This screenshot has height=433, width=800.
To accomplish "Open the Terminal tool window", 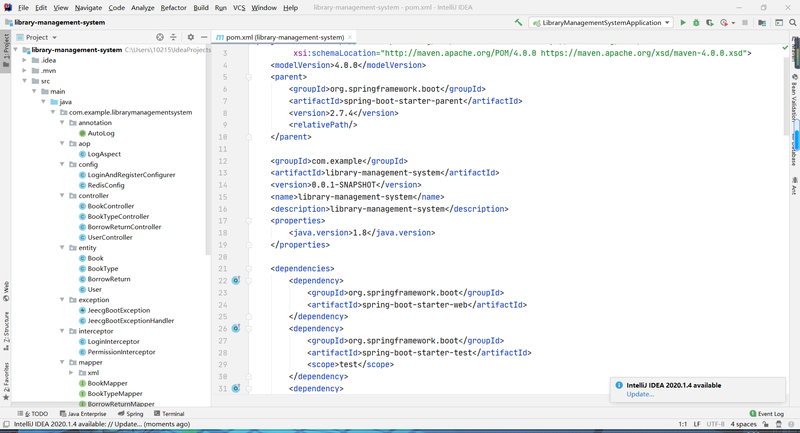I will click(169, 414).
